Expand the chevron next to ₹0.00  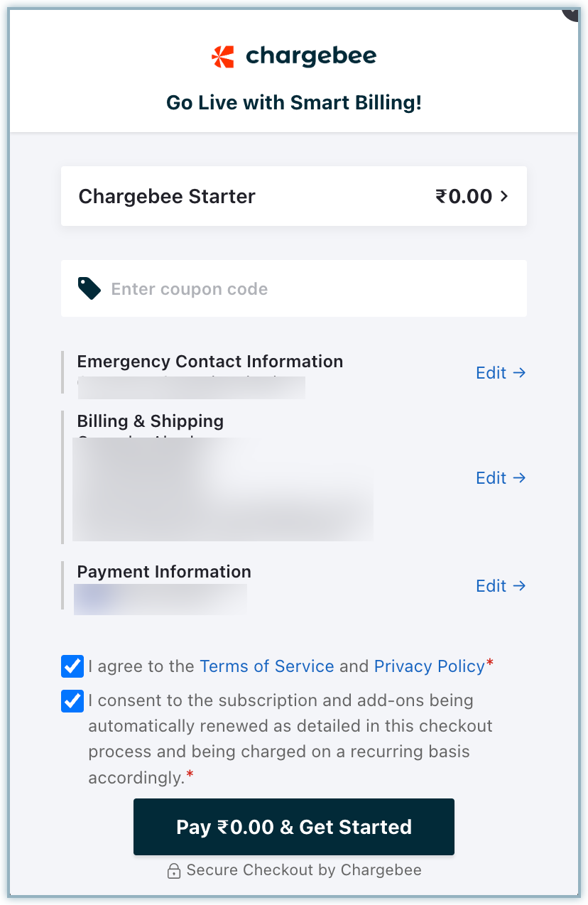click(x=505, y=196)
